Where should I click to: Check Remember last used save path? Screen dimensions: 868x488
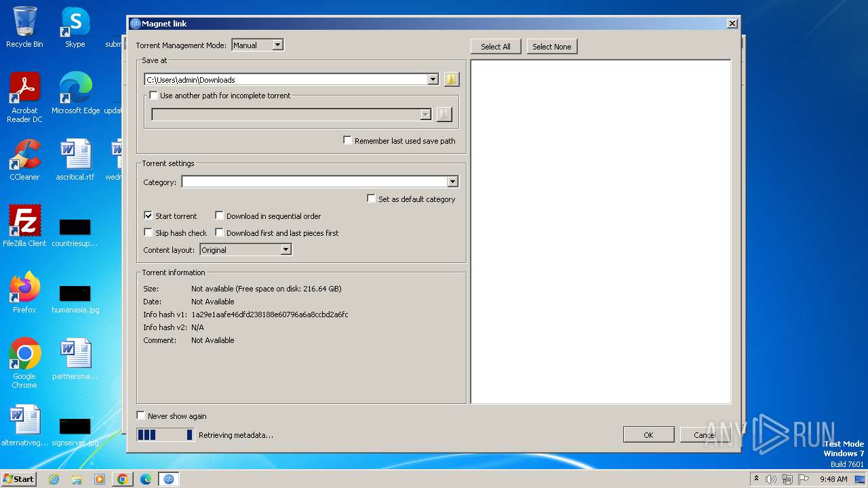(x=348, y=140)
